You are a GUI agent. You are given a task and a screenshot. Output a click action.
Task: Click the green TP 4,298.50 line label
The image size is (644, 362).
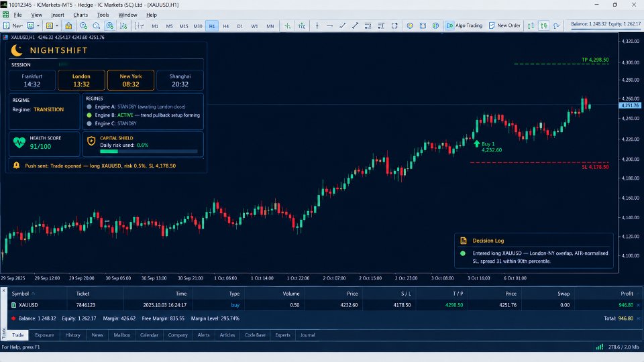click(x=595, y=60)
